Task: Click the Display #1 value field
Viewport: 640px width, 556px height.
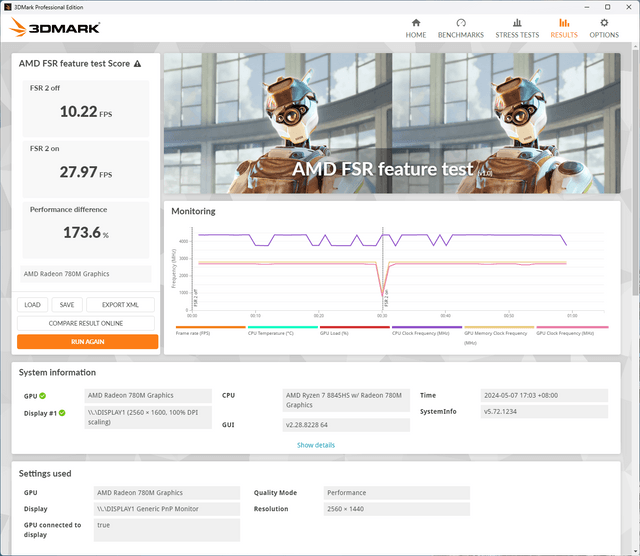Action: click(148, 417)
